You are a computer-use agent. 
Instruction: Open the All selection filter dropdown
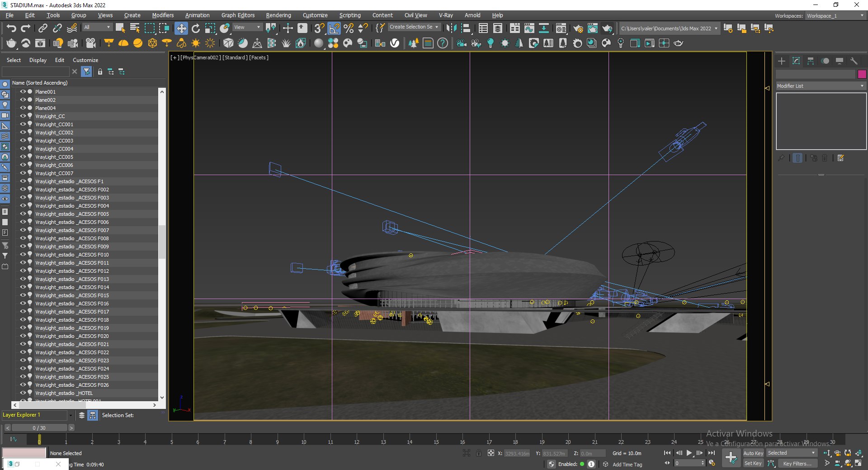(x=97, y=27)
